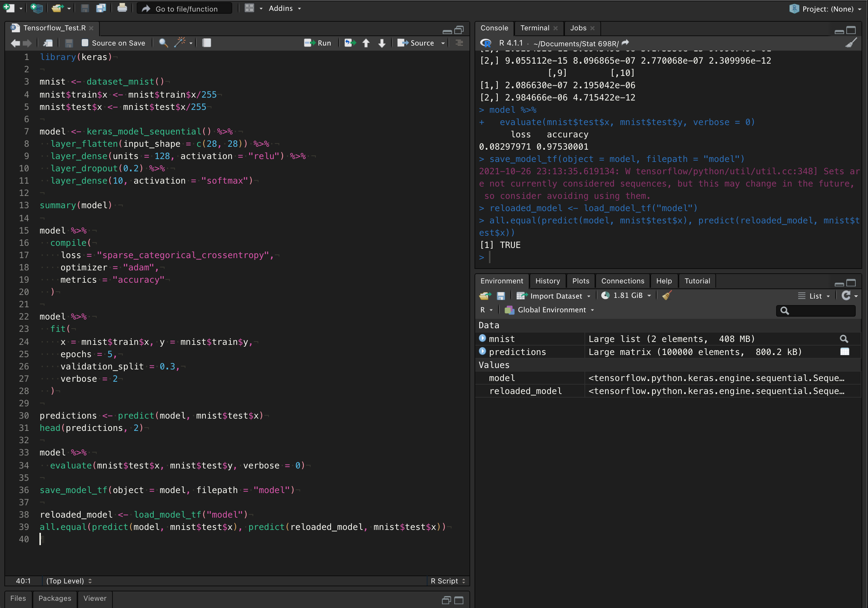The width and height of the screenshot is (868, 608).
Task: Toggle the Source on Save checkbox
Action: [x=85, y=43]
